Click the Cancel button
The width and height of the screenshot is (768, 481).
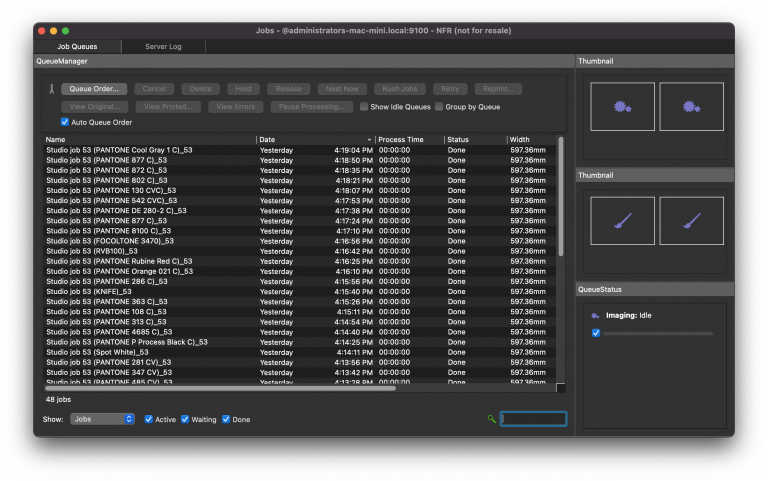pyautogui.click(x=154, y=89)
